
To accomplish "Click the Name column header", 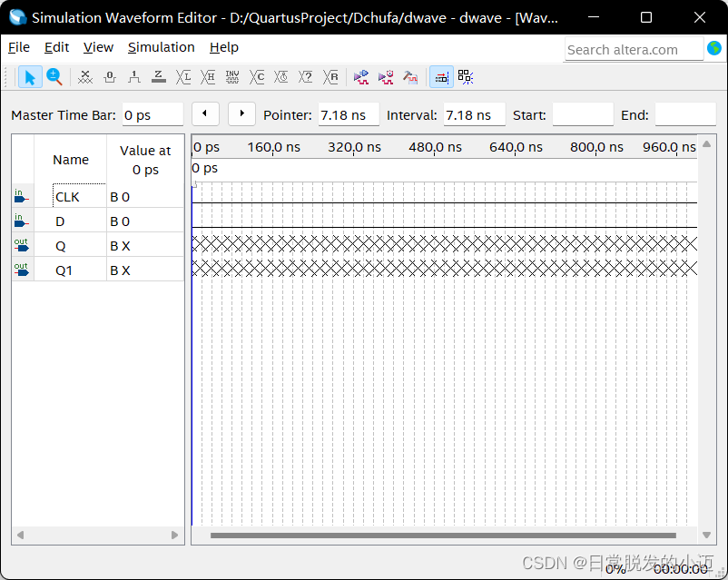I will 71,160.
